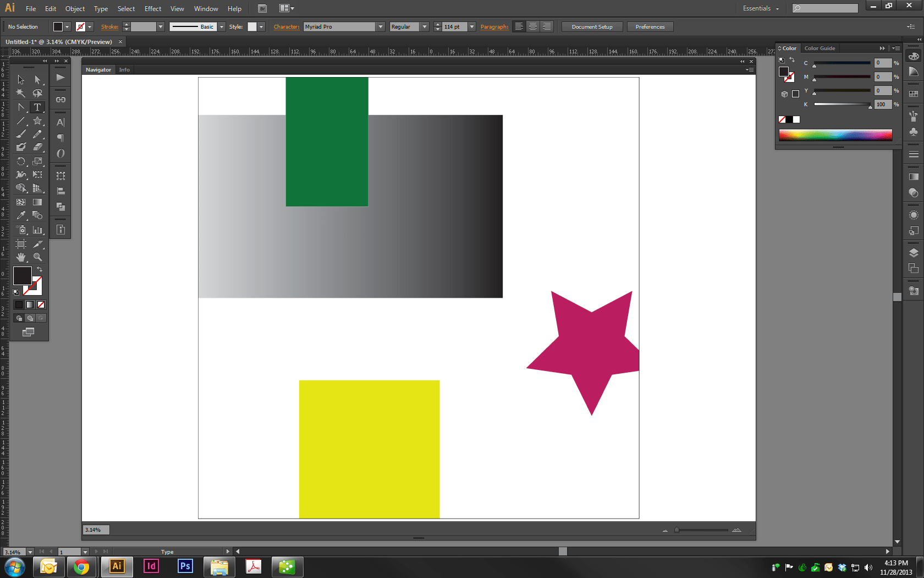This screenshot has width=924, height=578.
Task: Open the Window menu
Action: (x=206, y=8)
